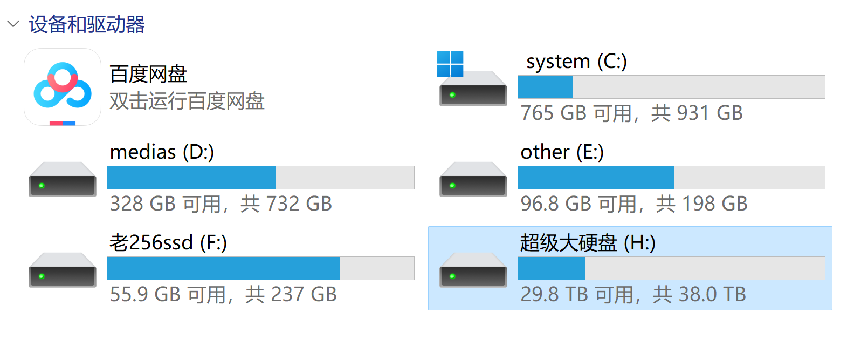
Task: Click the 百度网盘 title text
Action: pyautogui.click(x=148, y=75)
